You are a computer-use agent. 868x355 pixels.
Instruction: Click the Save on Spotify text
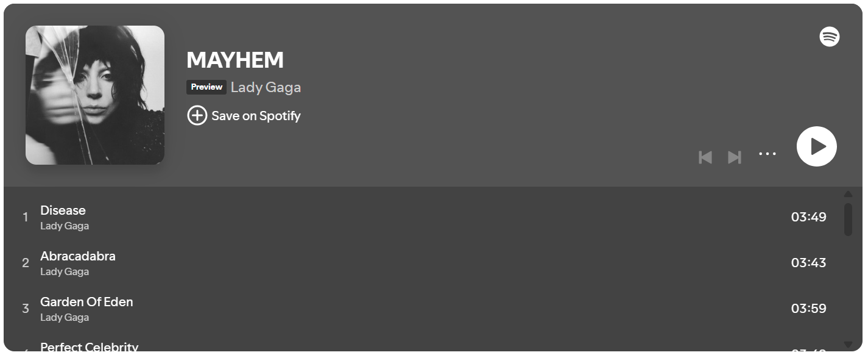click(x=256, y=116)
